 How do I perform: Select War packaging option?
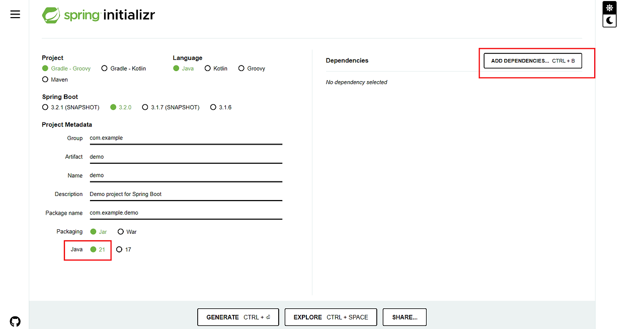[127, 232]
